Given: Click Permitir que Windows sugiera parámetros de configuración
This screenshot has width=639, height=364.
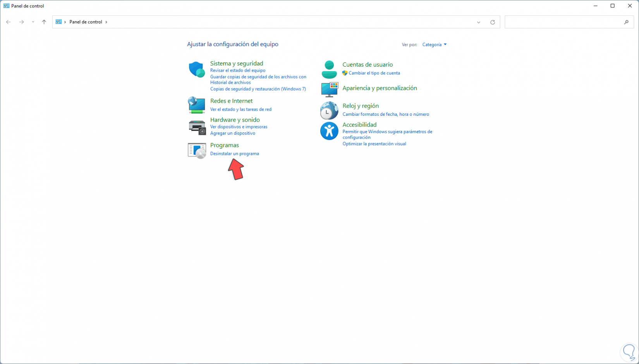Looking at the screenshot, I should 387,134.
